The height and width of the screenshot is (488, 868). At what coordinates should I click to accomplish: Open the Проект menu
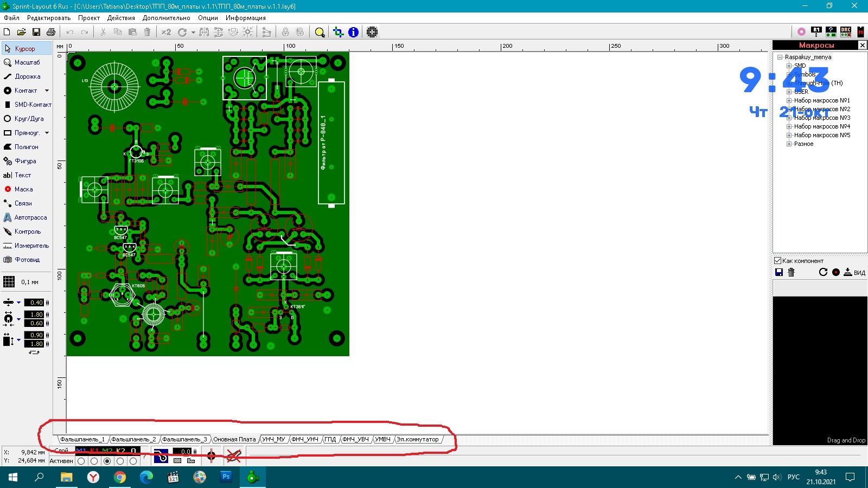click(x=89, y=18)
